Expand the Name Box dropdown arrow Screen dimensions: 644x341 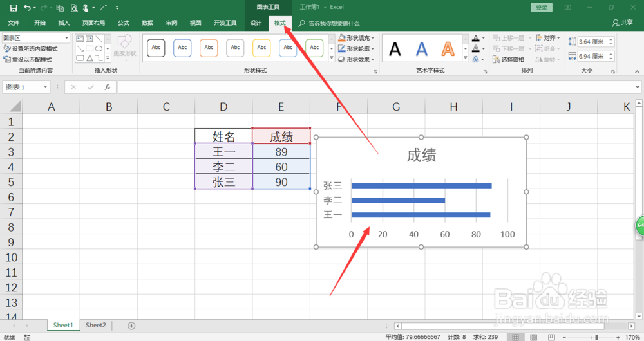(45, 87)
